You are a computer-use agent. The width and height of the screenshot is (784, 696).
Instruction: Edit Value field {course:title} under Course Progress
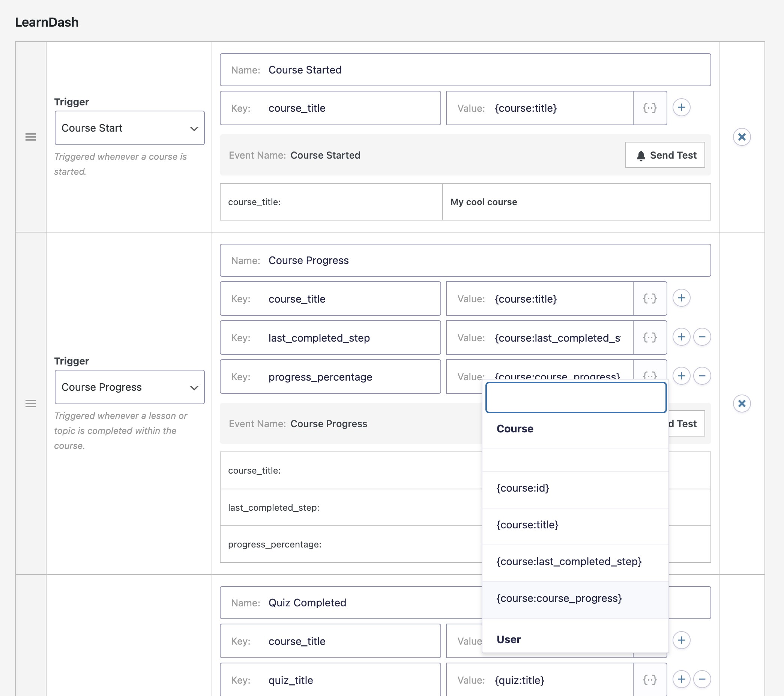tap(540, 299)
